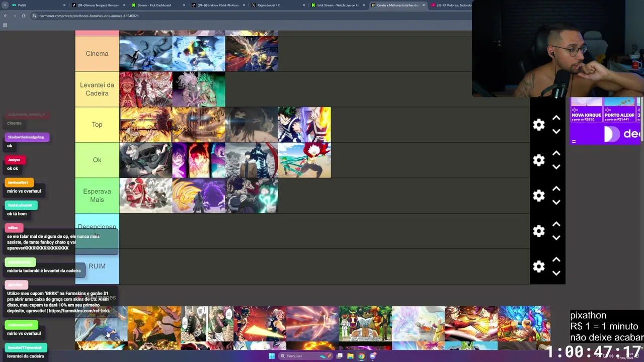This screenshot has width=644, height=362.
Task: Move Esperava Mais row up
Action: point(556,189)
